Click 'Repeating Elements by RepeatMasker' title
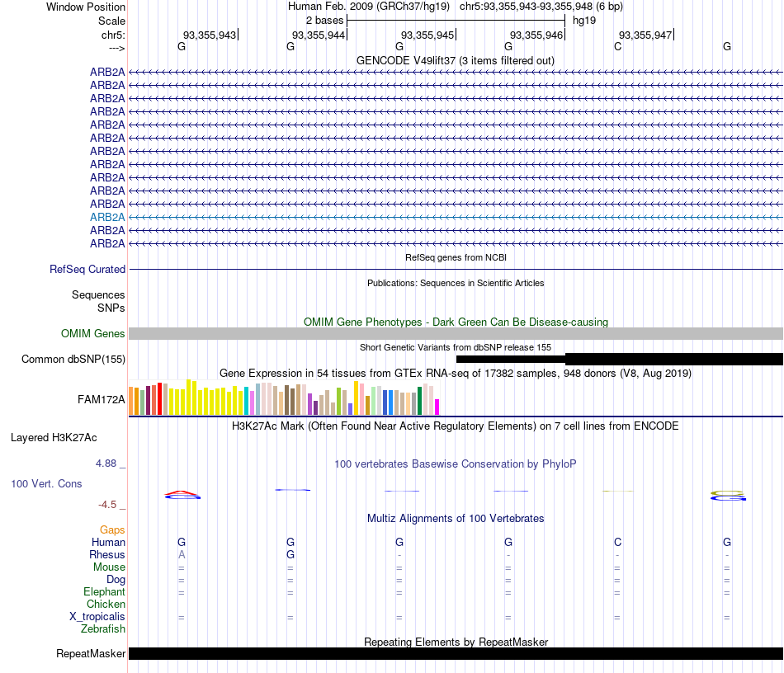784x673 pixels. click(x=456, y=642)
